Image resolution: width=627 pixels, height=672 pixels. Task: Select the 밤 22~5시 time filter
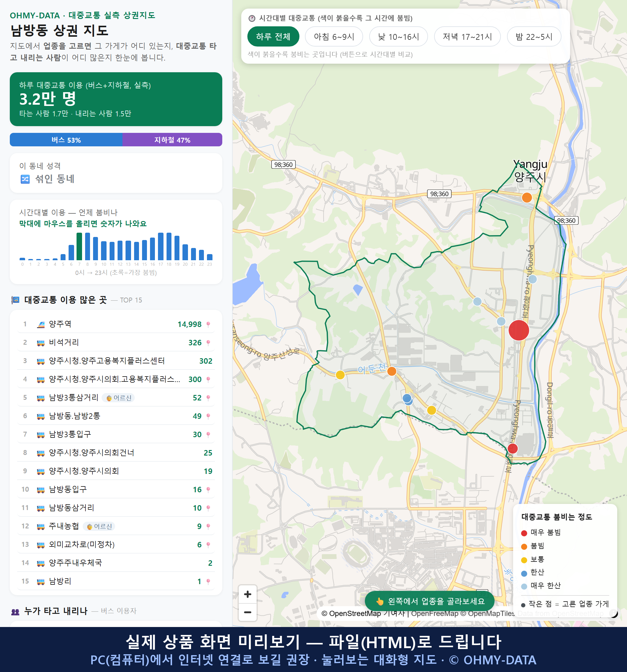[x=534, y=36]
